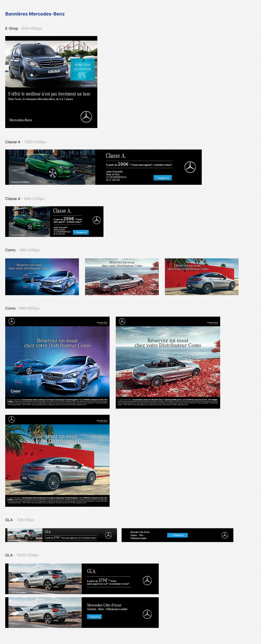Click the star logo in the 1280×230 Classe A banner

[x=190, y=167]
